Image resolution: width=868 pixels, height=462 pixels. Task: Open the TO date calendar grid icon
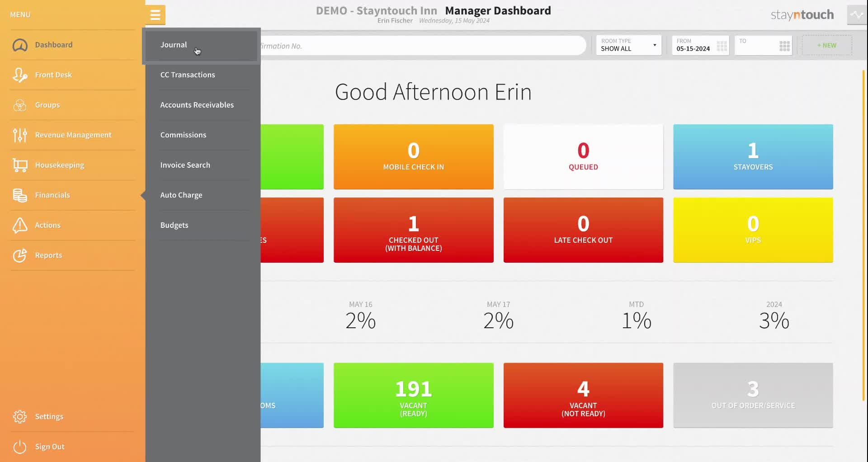click(x=785, y=46)
